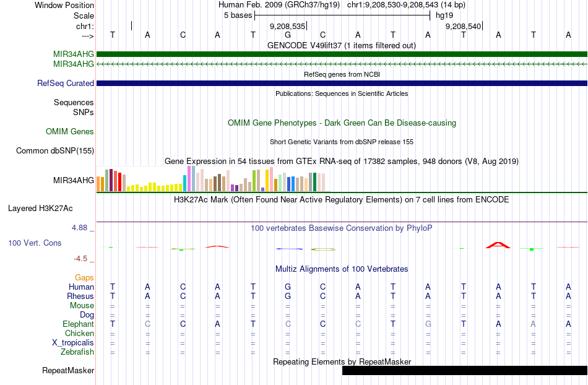Click the RefSeq genes from NCBI title
588x385 pixels.
pyautogui.click(x=342, y=74)
